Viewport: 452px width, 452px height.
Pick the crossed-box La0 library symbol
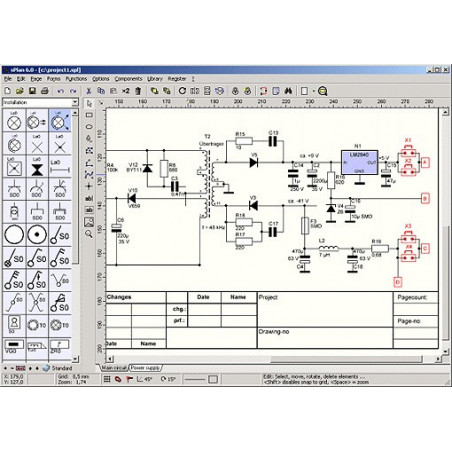pos(14,167)
